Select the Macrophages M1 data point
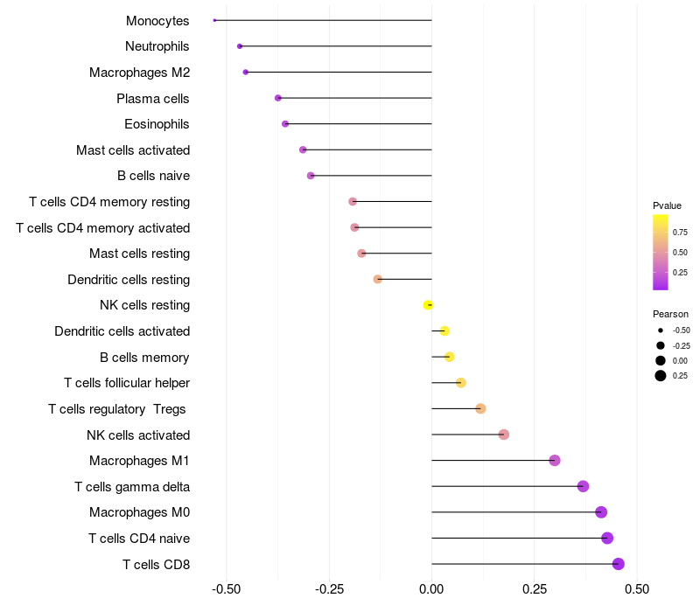The image size is (700, 612). (555, 461)
